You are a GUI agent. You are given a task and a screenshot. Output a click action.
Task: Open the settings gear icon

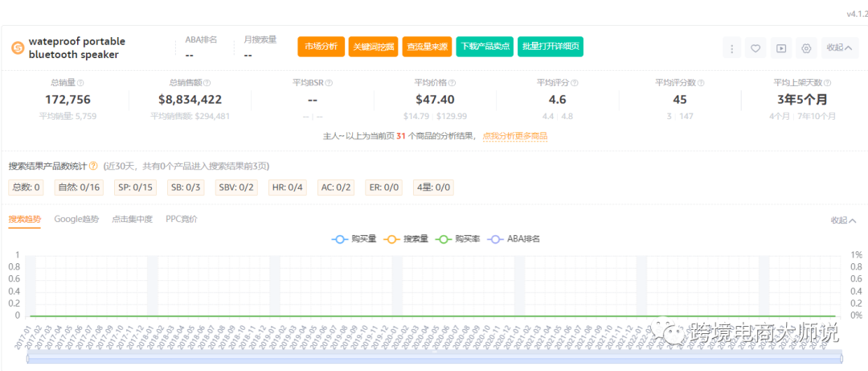click(806, 48)
